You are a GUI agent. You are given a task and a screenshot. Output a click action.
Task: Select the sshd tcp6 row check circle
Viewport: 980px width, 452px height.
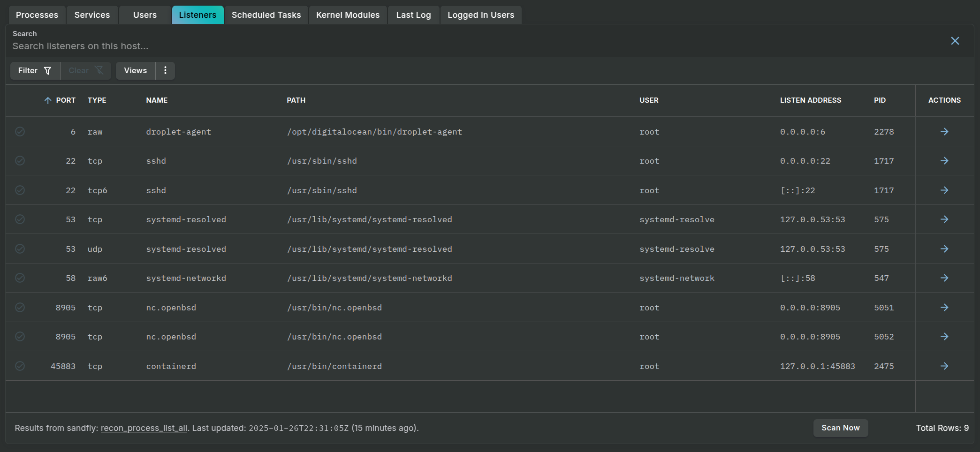pos(20,190)
